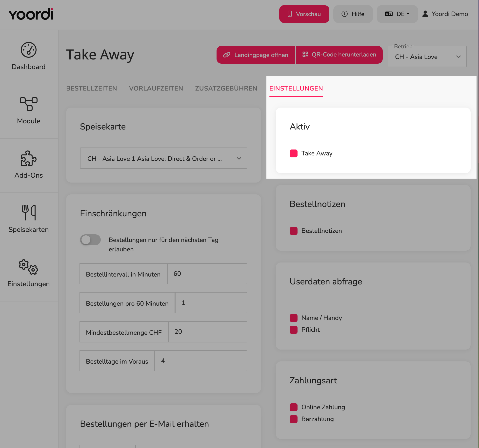Viewport: 479px width, 448px height.
Task: Open the Yoordi Demo account menu
Action: pos(445,14)
